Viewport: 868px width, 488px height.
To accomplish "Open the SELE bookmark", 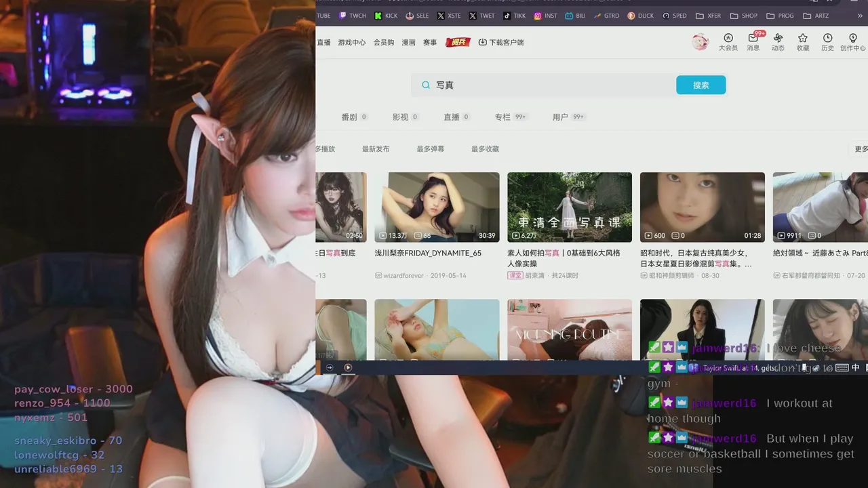I will tap(417, 16).
